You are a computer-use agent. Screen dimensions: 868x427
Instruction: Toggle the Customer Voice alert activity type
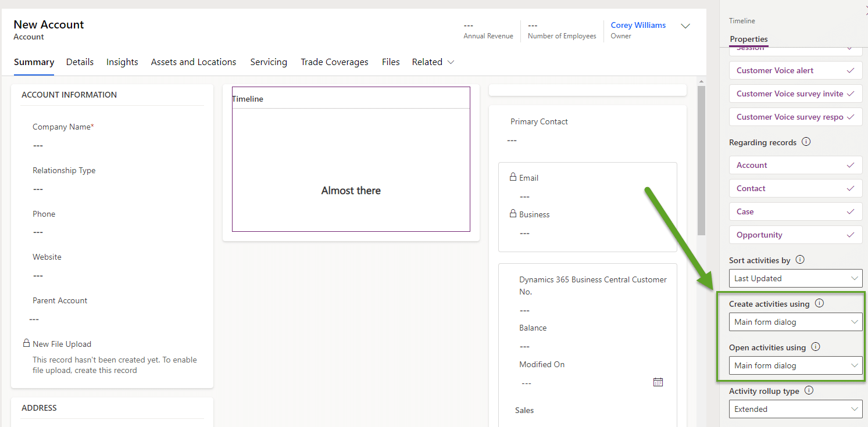(795, 70)
